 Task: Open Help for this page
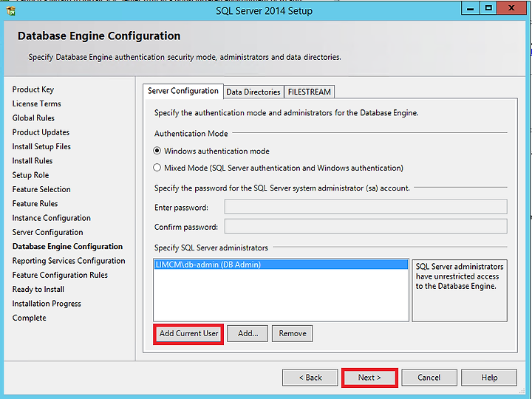pyautogui.click(x=489, y=378)
